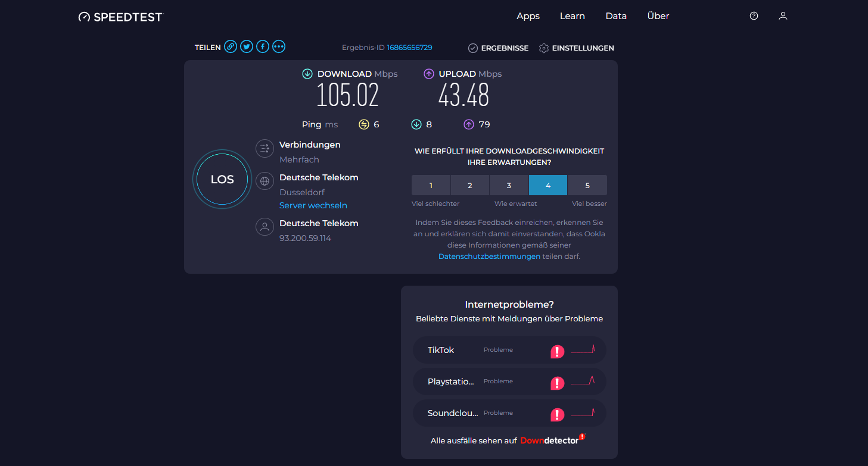Viewport: 868px width, 466px height.
Task: Rate download speed as 5
Action: point(587,185)
